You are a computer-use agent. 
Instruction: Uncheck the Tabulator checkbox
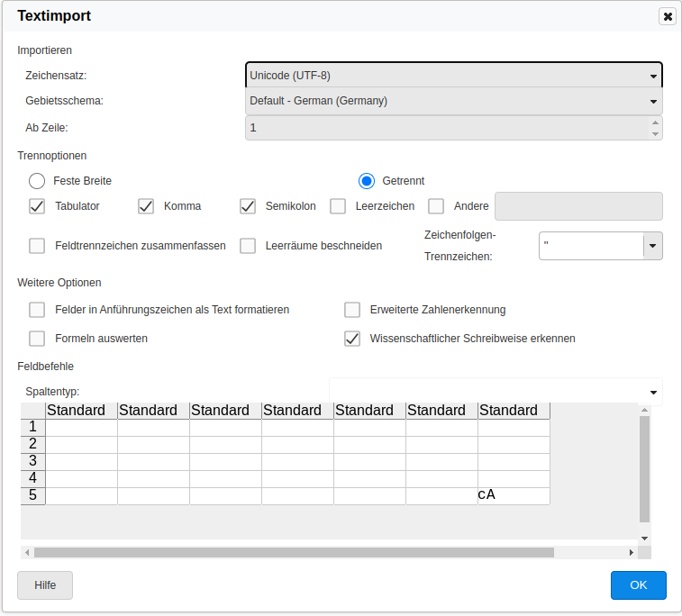(x=37, y=206)
